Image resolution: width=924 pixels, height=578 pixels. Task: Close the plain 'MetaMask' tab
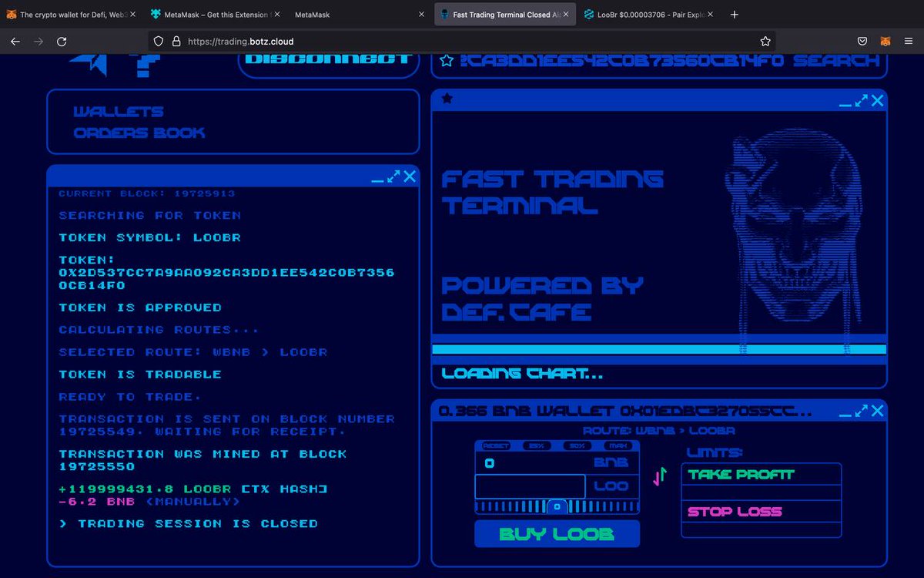coord(420,15)
